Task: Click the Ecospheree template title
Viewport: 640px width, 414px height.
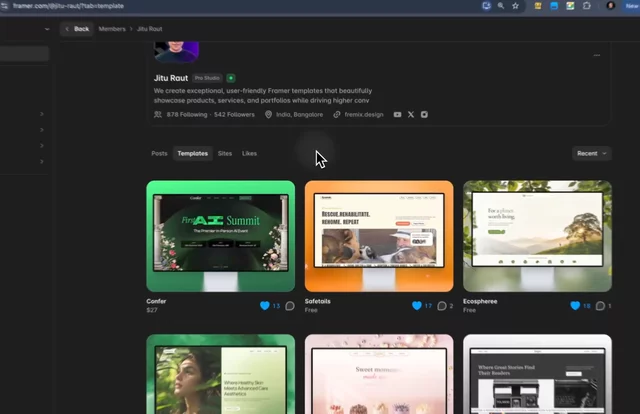Action: click(480, 301)
